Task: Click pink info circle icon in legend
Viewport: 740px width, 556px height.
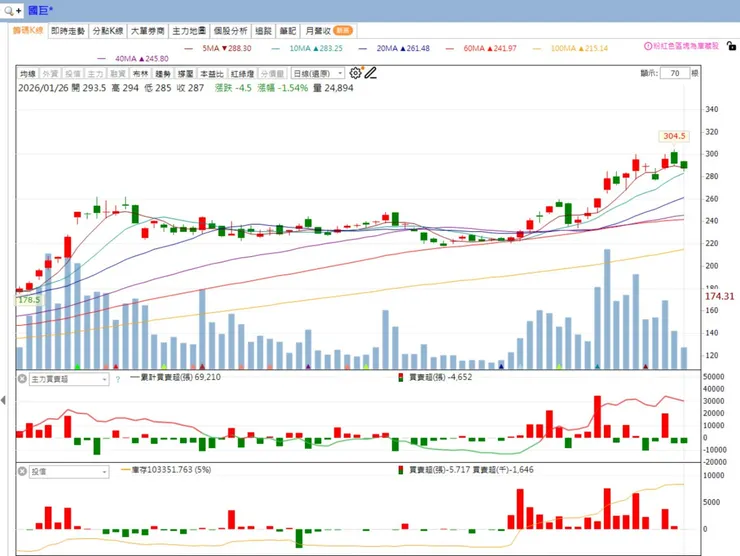Action: click(x=648, y=46)
